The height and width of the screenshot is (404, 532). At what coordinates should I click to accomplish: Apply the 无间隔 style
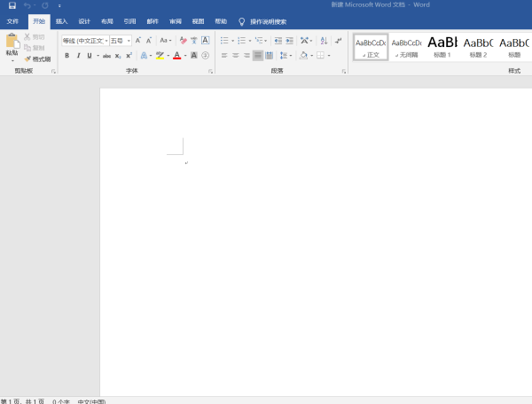click(x=406, y=46)
